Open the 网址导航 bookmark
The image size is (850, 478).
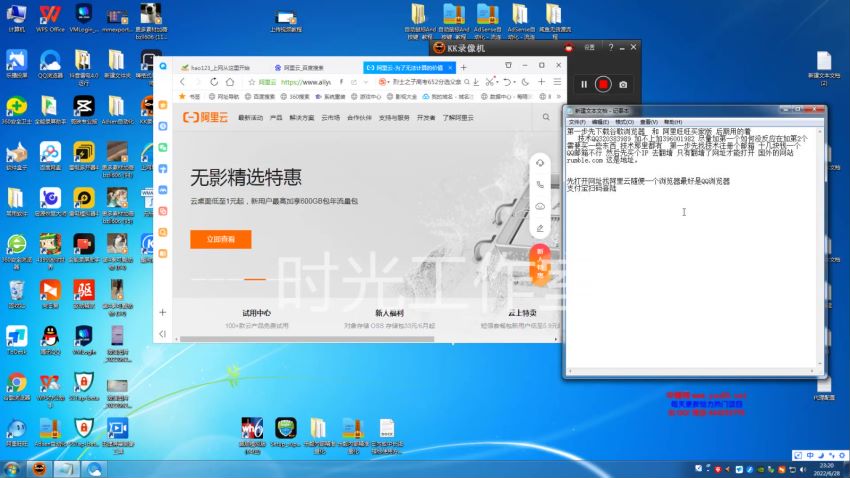224,96
